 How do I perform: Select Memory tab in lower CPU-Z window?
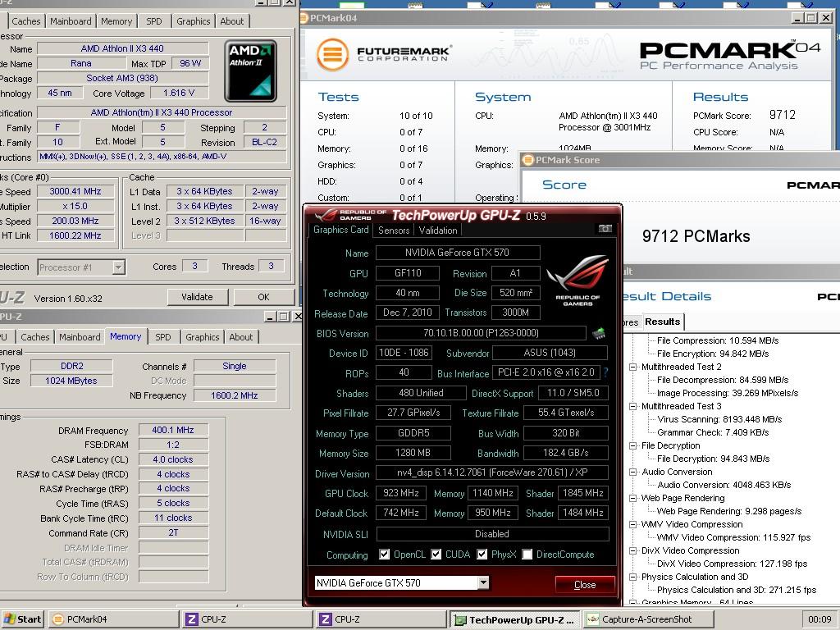tap(126, 336)
